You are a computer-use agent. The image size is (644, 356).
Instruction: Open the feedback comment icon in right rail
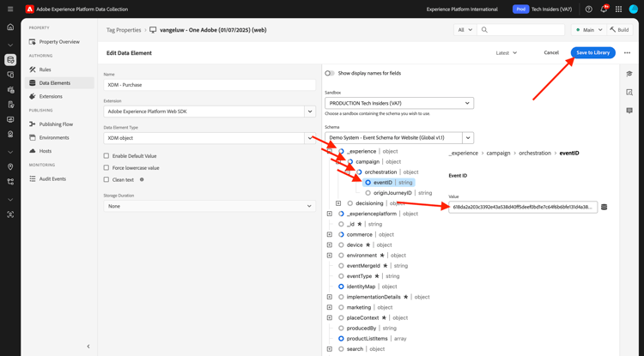point(629,111)
